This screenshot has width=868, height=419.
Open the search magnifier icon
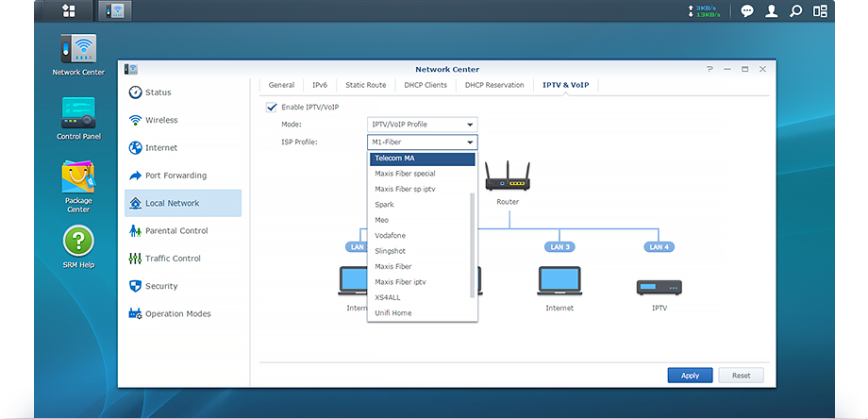pyautogui.click(x=796, y=11)
